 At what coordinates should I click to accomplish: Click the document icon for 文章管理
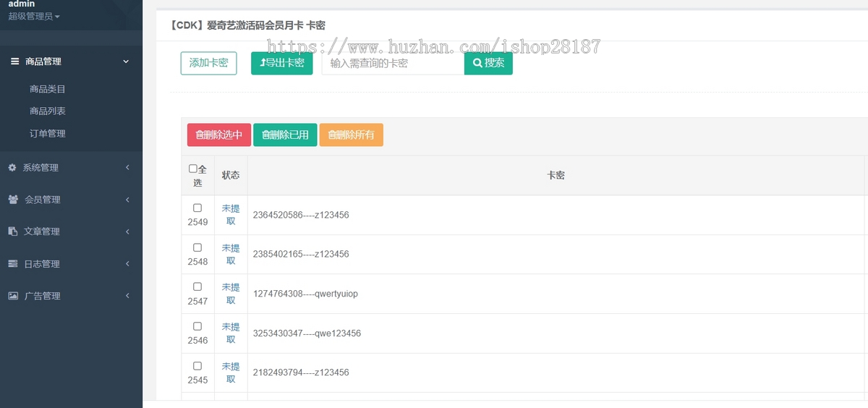[x=12, y=231]
